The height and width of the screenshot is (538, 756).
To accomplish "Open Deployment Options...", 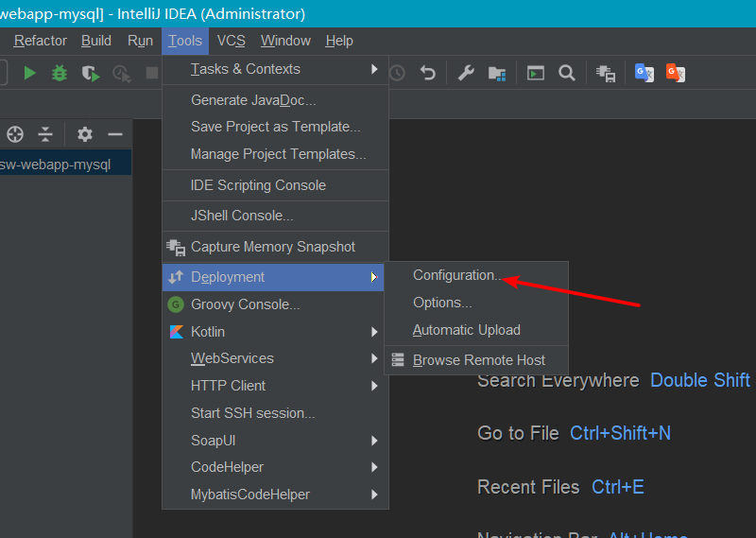I will [x=476, y=303].
